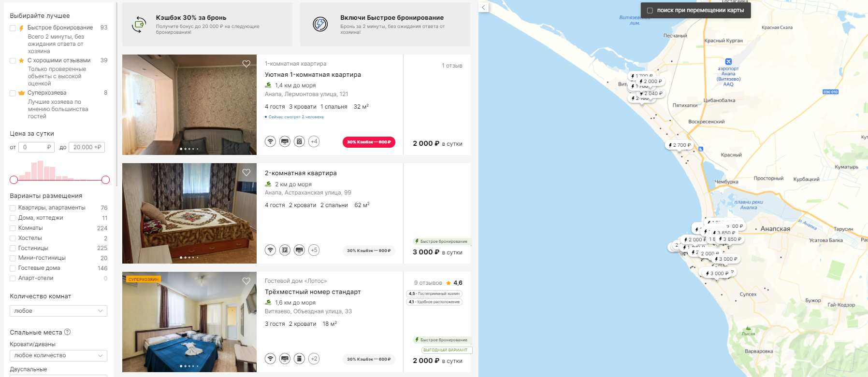Image resolution: width=868 pixels, height=377 pixels.
Task: Open bedroom photo of Астраханская улица apartment
Action: (x=189, y=213)
